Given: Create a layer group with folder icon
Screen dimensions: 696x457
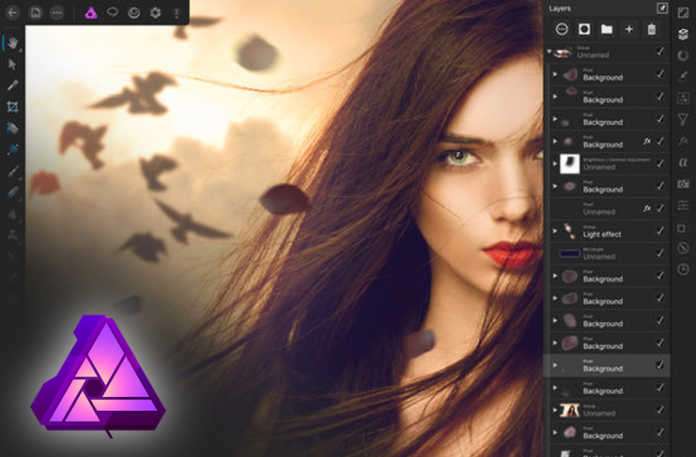Looking at the screenshot, I should point(606,29).
